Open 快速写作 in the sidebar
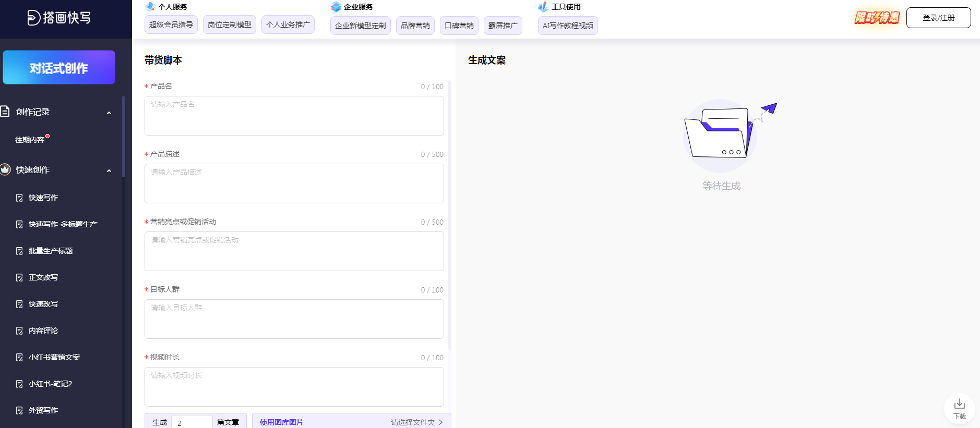The height and width of the screenshot is (428, 980). 43,198
